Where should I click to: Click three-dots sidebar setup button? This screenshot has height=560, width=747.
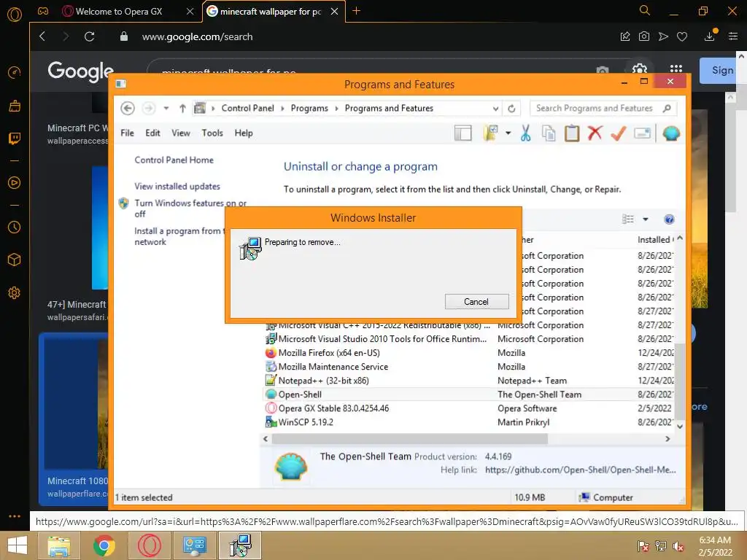click(x=15, y=516)
